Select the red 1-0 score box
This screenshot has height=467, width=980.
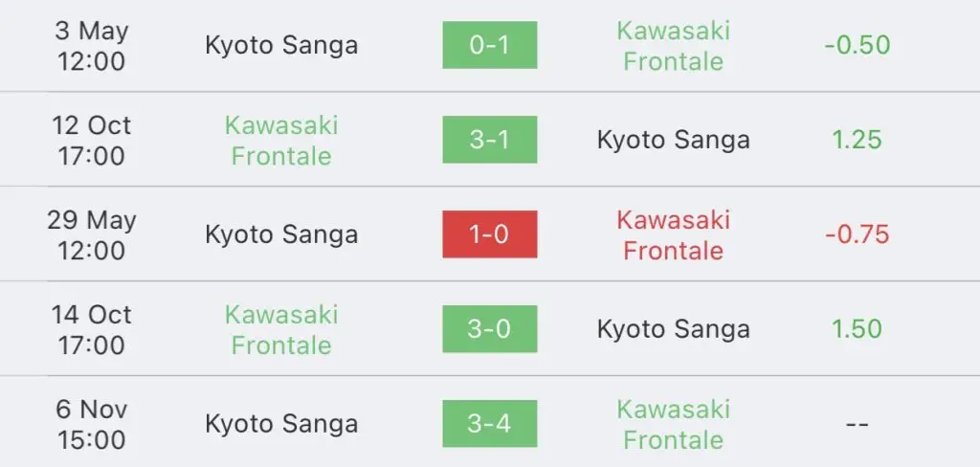tap(489, 234)
